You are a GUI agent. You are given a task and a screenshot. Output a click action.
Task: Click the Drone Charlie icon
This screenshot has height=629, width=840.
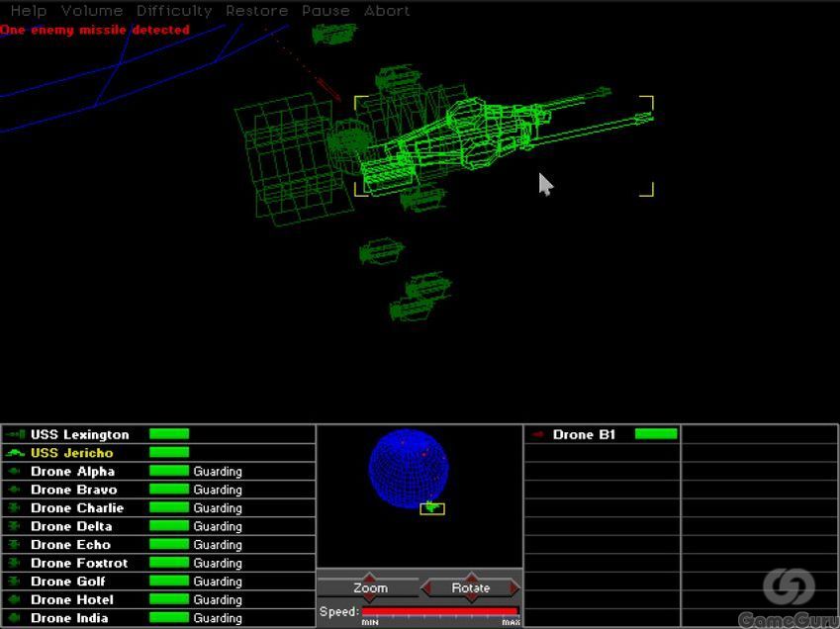(15, 507)
